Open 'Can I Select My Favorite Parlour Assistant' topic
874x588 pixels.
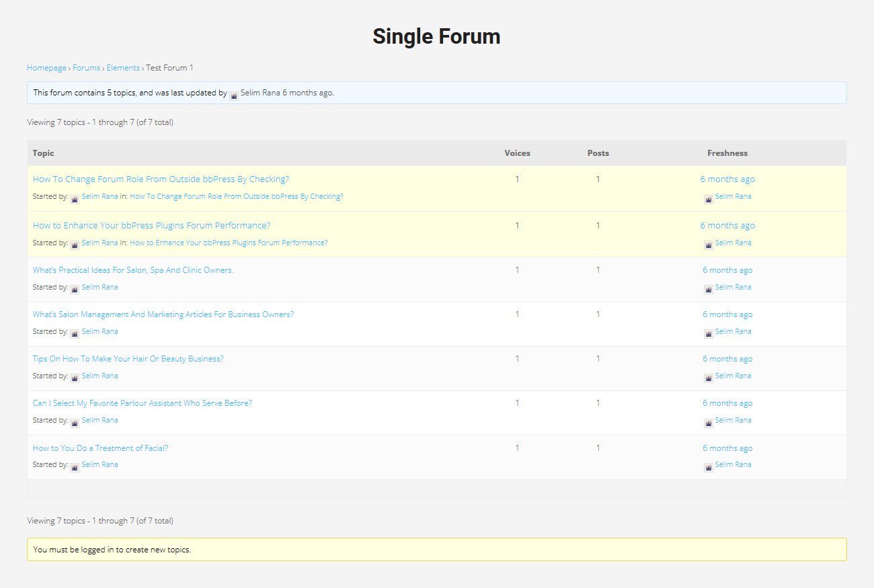142,403
